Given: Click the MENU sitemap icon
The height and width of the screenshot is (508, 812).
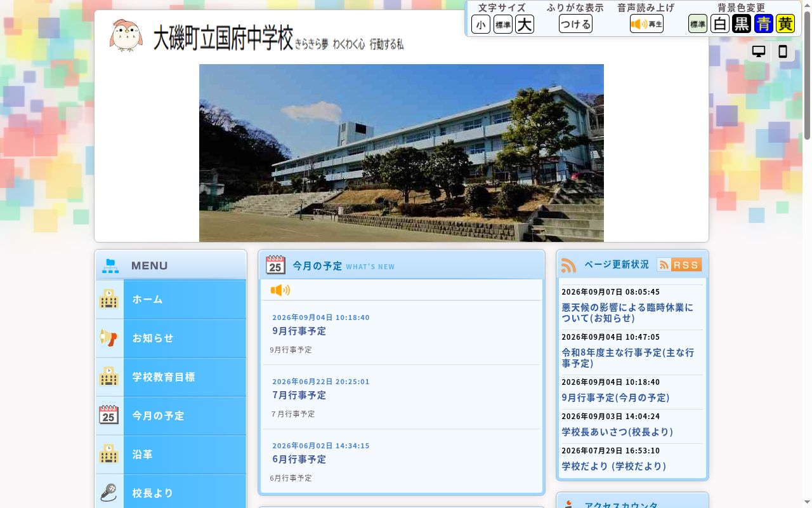Looking at the screenshot, I should [110, 266].
